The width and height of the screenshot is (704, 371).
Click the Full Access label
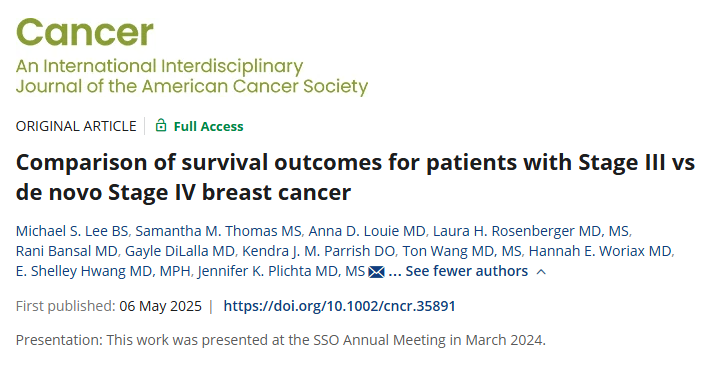pos(208,126)
